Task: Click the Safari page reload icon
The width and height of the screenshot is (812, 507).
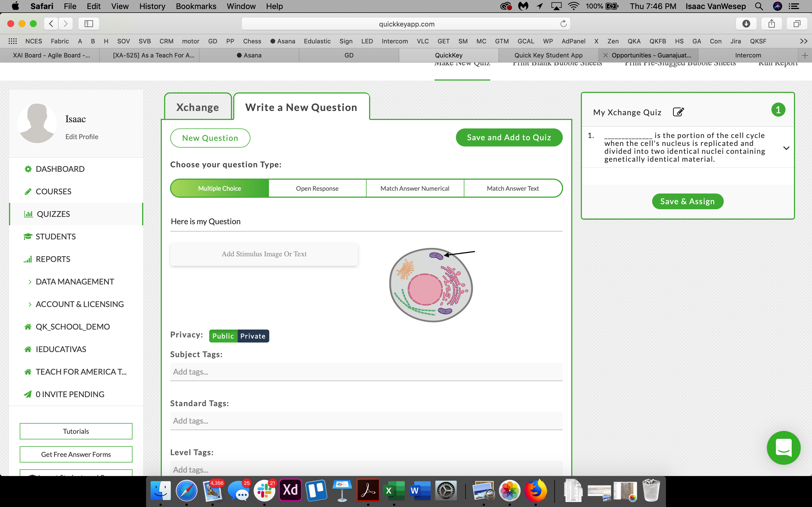Action: point(563,24)
